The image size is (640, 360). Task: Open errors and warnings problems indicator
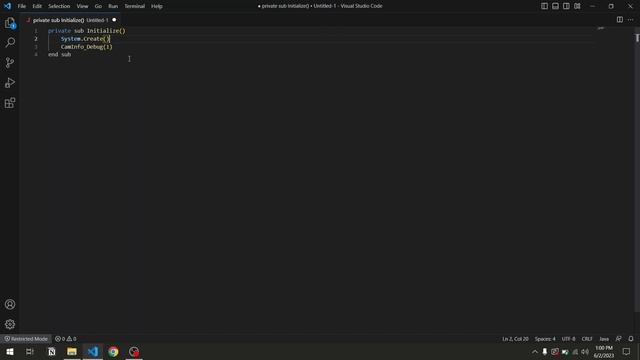(x=66, y=339)
